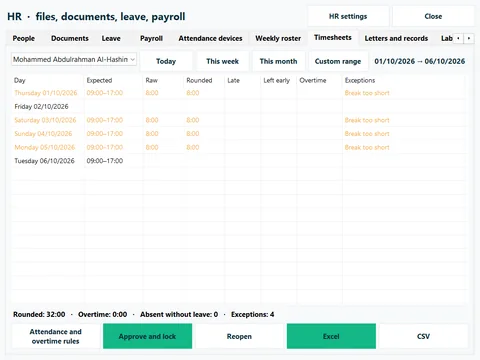Open the Letters and records tab
The image size is (480, 360).
[x=396, y=38]
